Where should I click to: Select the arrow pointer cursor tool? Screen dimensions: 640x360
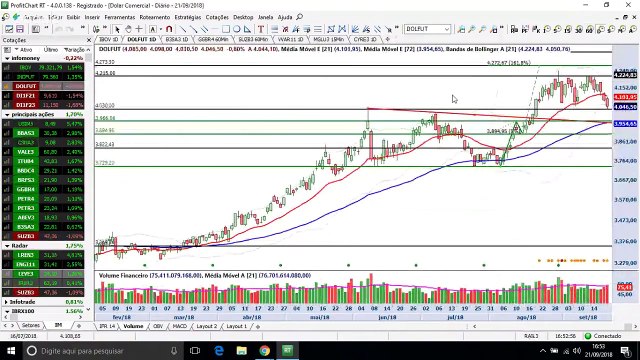click(118, 29)
